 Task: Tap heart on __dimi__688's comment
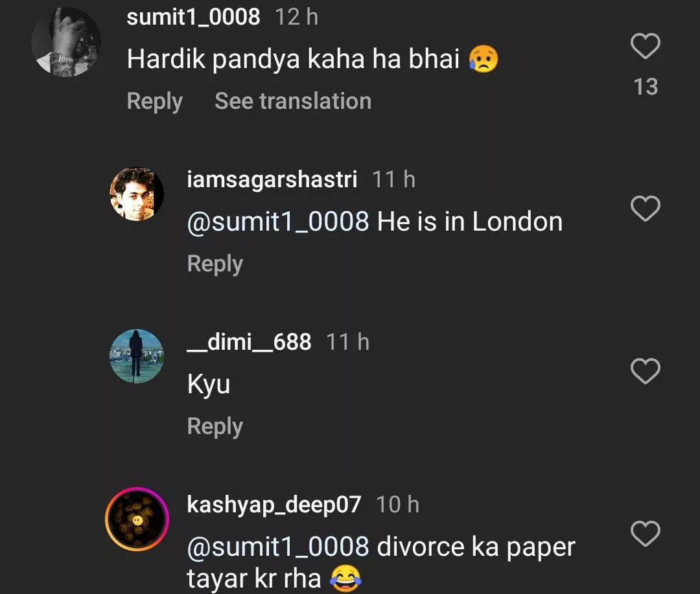pyautogui.click(x=645, y=371)
